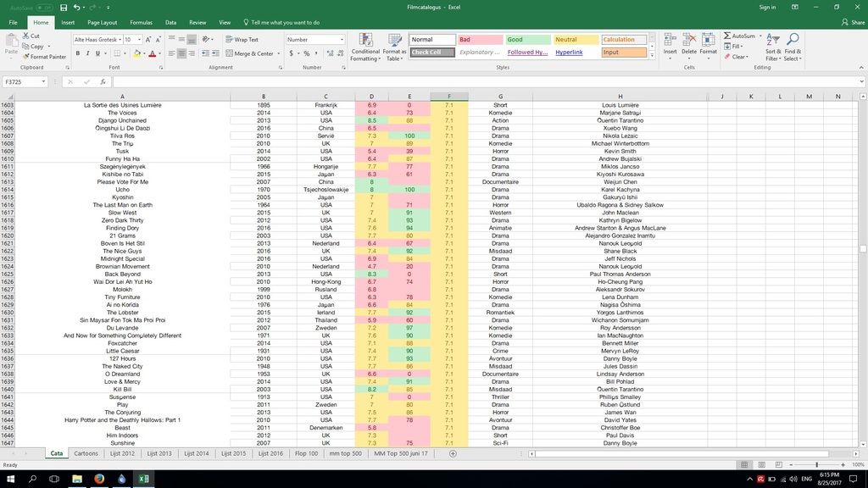Add a new sheet with plus icon
The image size is (868, 488).
(453, 454)
